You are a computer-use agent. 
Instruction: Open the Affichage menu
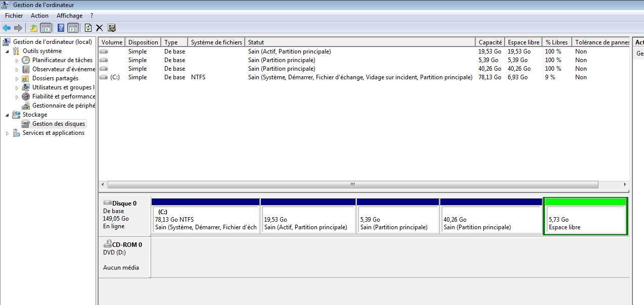coord(69,16)
